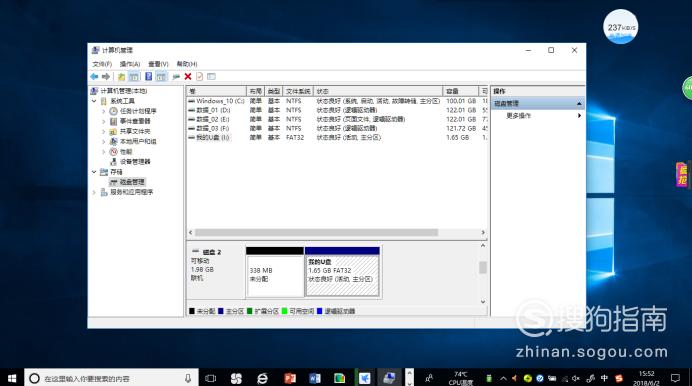Toggle Show/Hide Console Tree toolbar icon

pyautogui.click(x=134, y=77)
